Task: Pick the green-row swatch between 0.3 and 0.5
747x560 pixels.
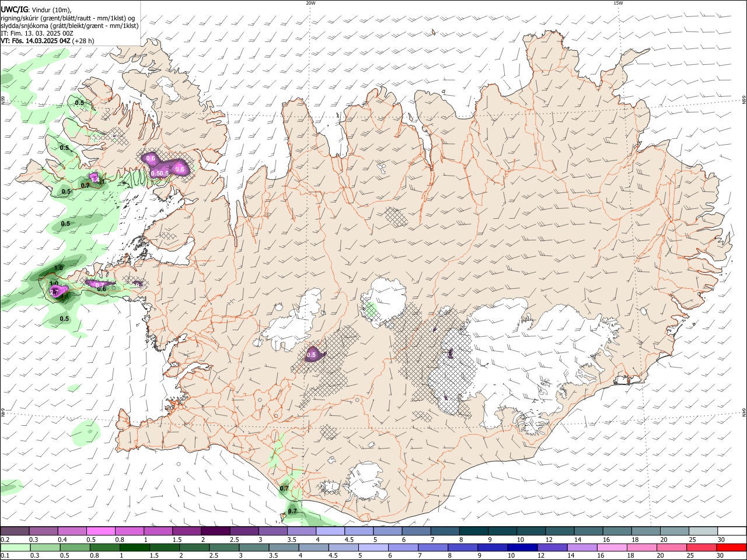Action: click(x=45, y=547)
